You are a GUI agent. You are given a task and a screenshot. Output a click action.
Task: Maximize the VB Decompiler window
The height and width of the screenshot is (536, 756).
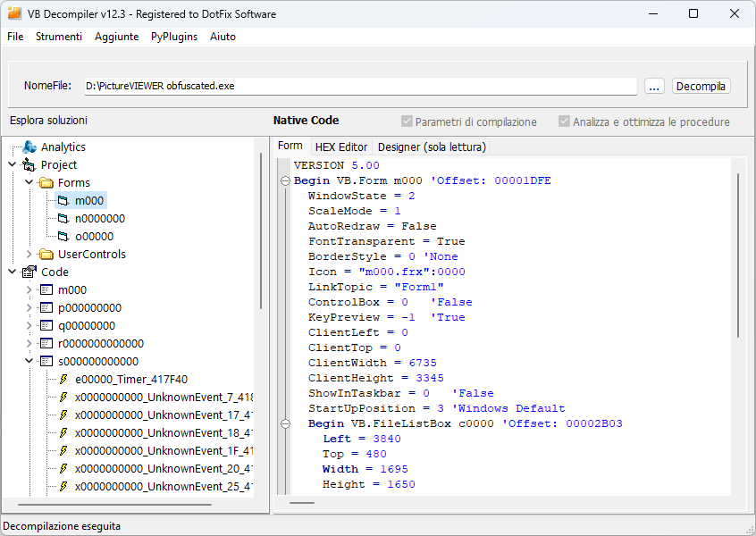693,13
